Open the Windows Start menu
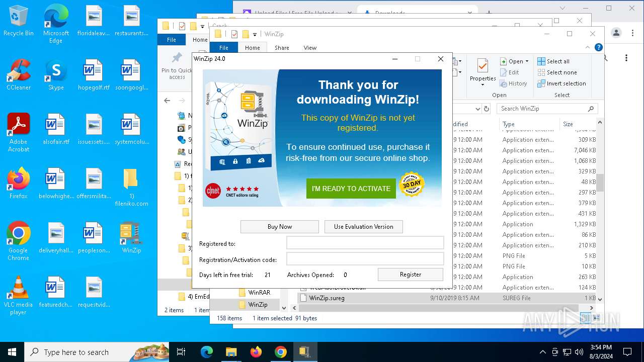Viewport: 644px width, 362px height. point(12,352)
